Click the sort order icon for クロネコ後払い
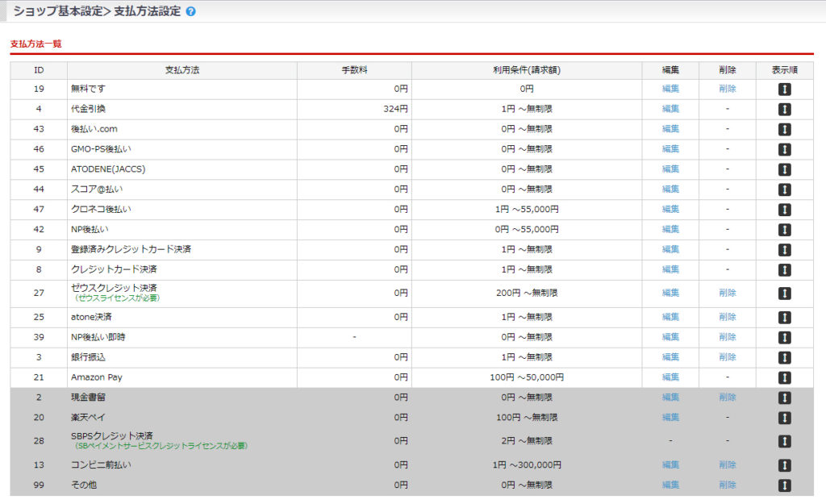Viewport: 826px width, 504px height. [784, 210]
